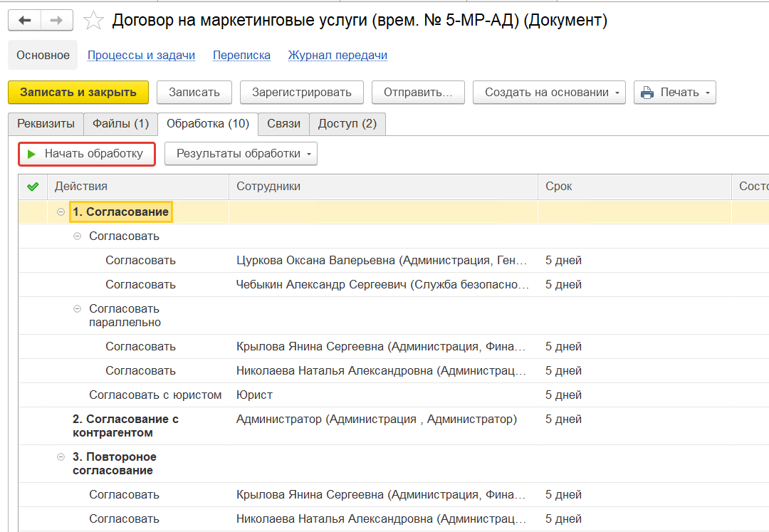Open the 'Журнал передачи' link

coord(338,56)
